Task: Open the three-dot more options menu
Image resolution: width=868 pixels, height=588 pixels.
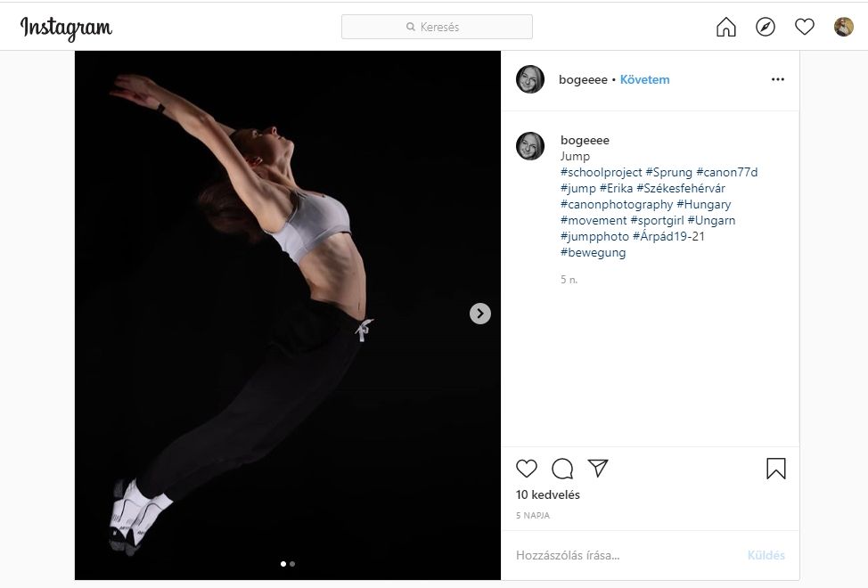Action: 778,79
